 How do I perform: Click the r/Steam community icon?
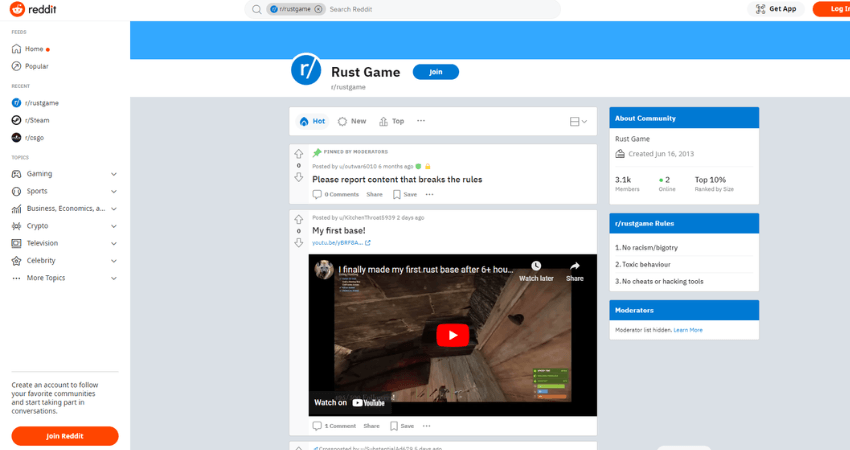click(x=16, y=120)
